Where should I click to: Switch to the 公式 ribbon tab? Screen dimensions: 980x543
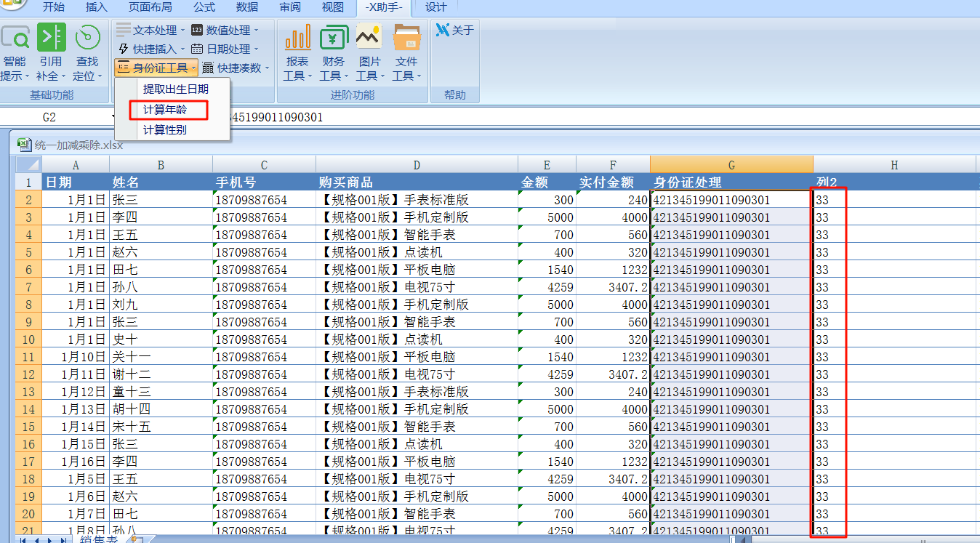coord(204,7)
